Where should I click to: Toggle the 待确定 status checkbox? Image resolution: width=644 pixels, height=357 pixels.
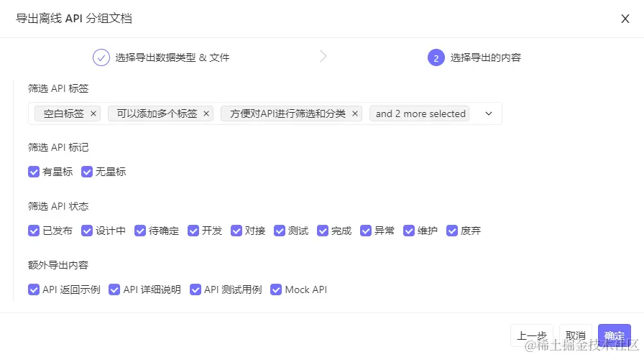140,231
